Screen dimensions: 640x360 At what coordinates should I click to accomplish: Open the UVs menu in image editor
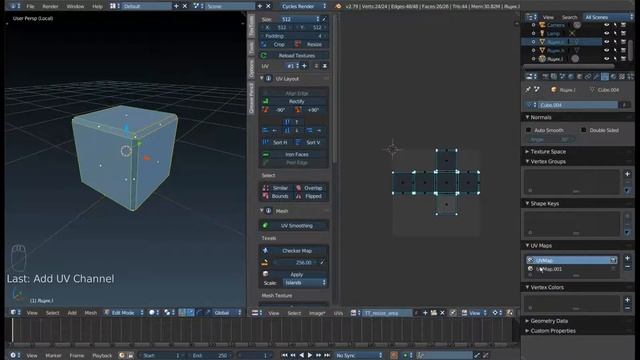(338, 313)
